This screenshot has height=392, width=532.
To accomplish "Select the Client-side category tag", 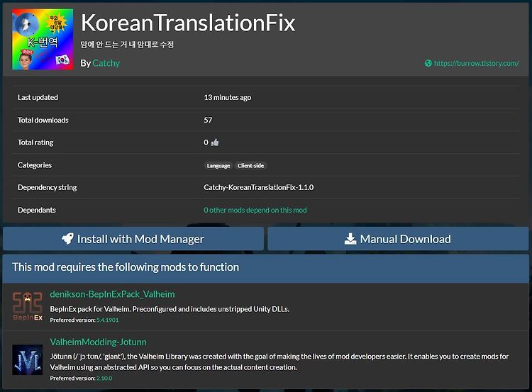I will [x=250, y=166].
